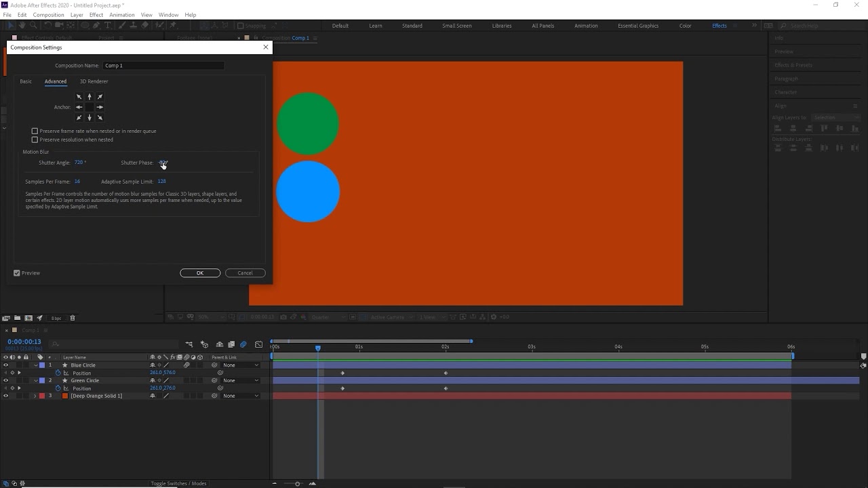Hide the Blue Circle layer

click(x=5, y=365)
